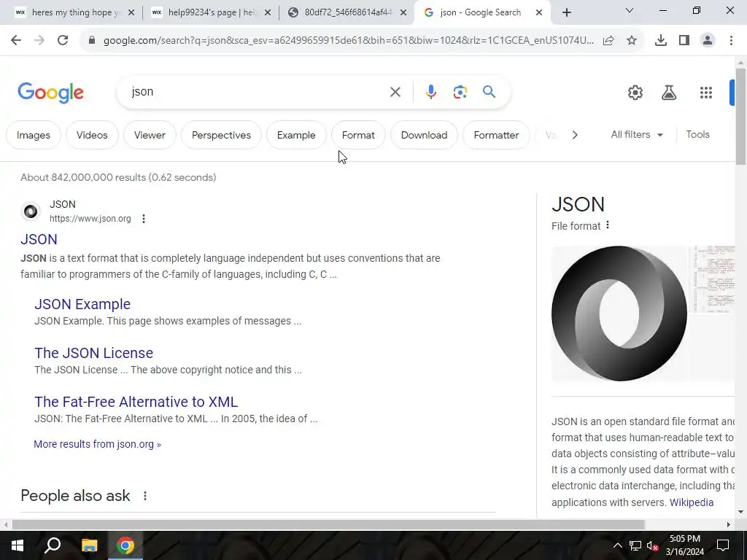Open File Explorer from taskbar
747x560 pixels.
[x=89, y=545]
